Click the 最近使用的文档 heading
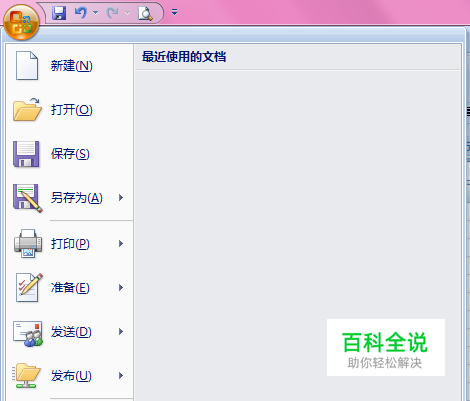The image size is (470, 401). point(184,57)
